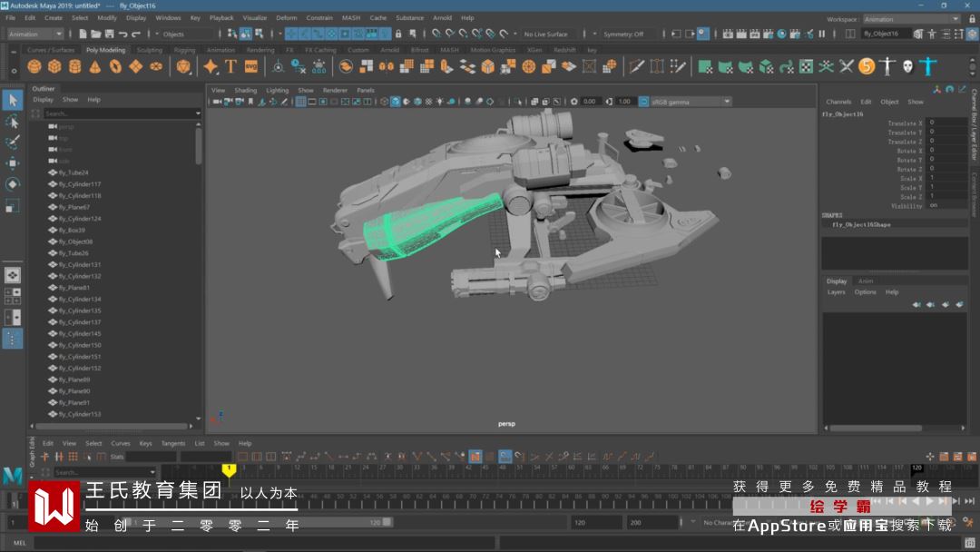
Task: Open the Graph Editor Curves menu
Action: [x=120, y=443]
